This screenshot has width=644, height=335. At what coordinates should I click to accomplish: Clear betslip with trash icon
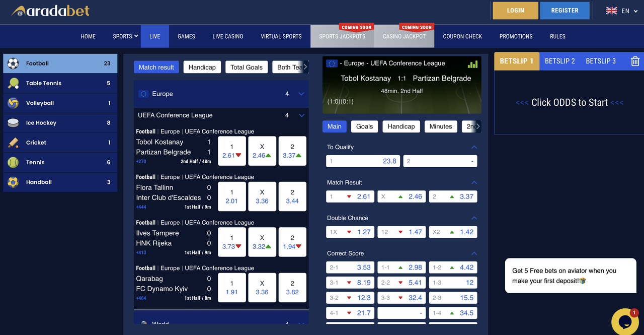635,61
